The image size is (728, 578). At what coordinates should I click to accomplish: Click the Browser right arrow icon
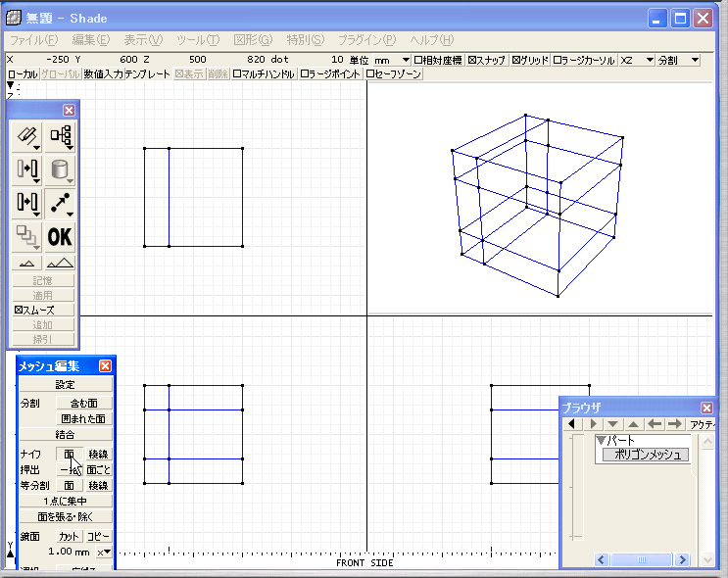[675, 424]
